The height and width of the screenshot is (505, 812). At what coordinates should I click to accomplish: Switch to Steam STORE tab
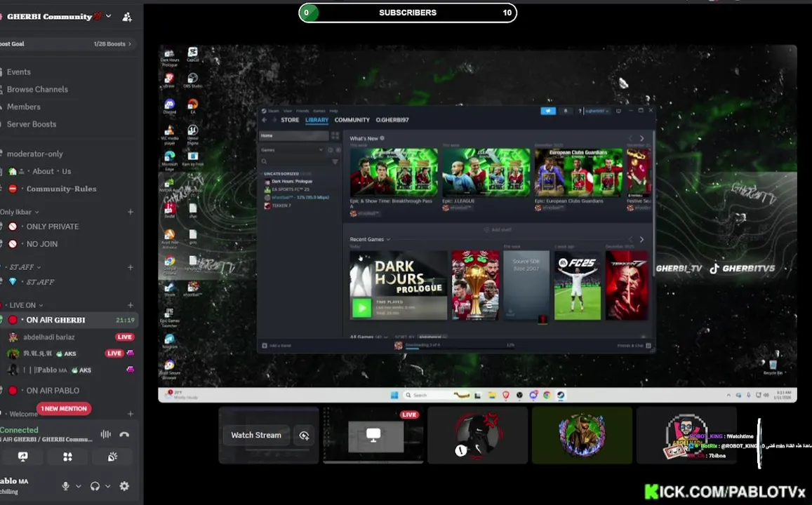pyautogui.click(x=290, y=120)
